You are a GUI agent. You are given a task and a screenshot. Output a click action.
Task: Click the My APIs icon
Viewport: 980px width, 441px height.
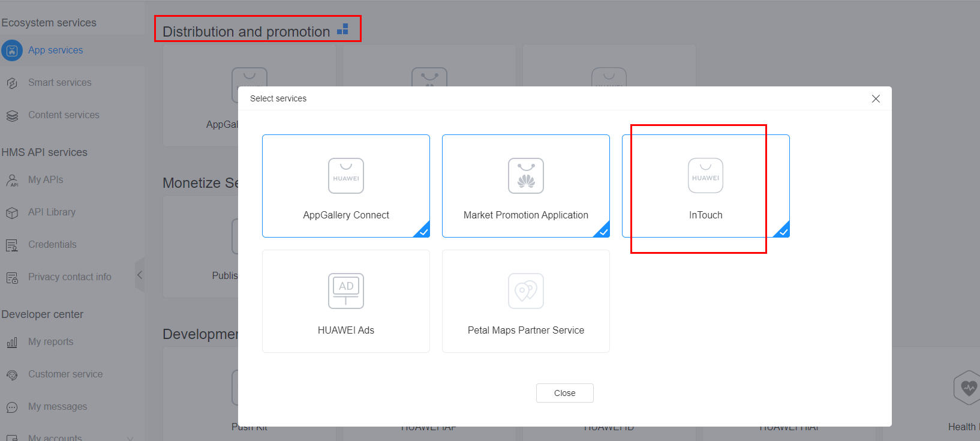point(12,180)
